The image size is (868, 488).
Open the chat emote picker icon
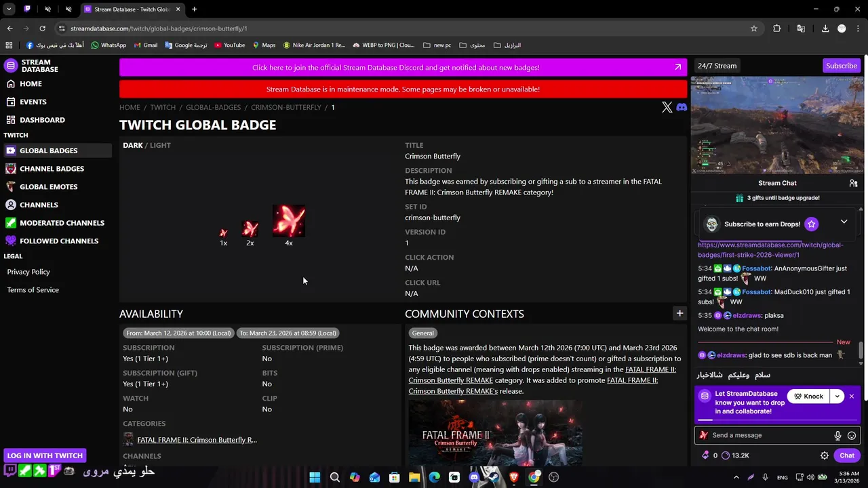tap(852, 436)
